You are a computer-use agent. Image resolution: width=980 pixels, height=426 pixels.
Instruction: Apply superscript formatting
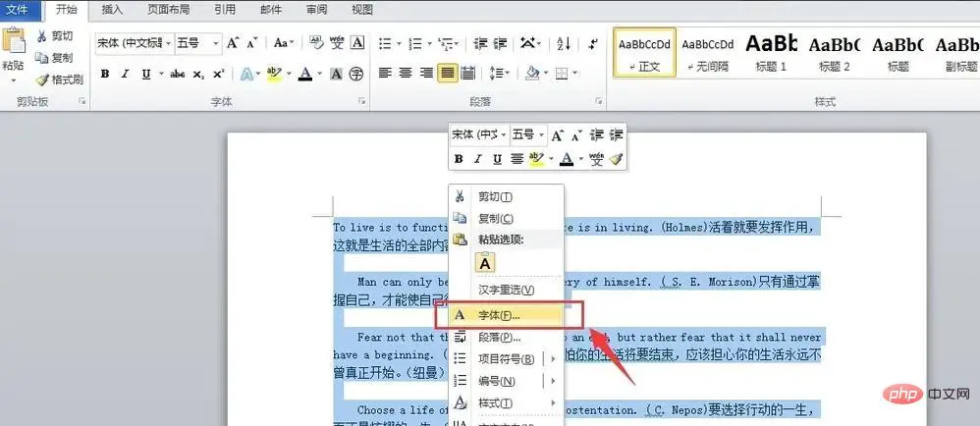click(218, 75)
